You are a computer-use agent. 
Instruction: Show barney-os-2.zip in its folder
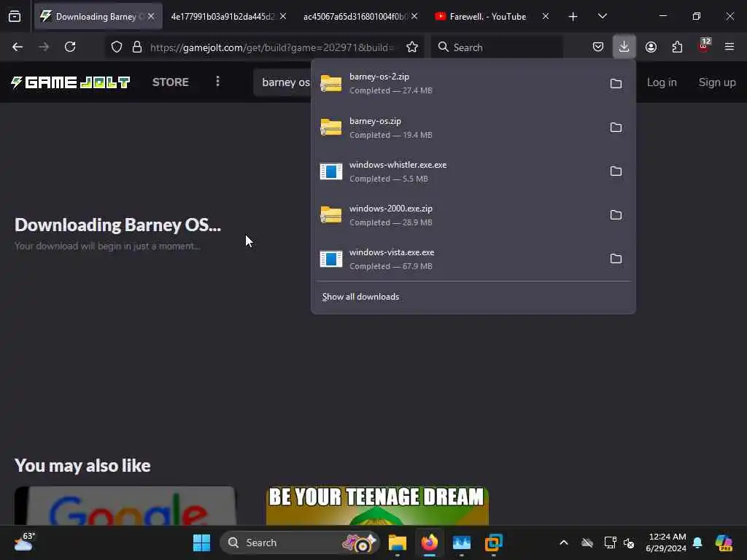(x=616, y=84)
